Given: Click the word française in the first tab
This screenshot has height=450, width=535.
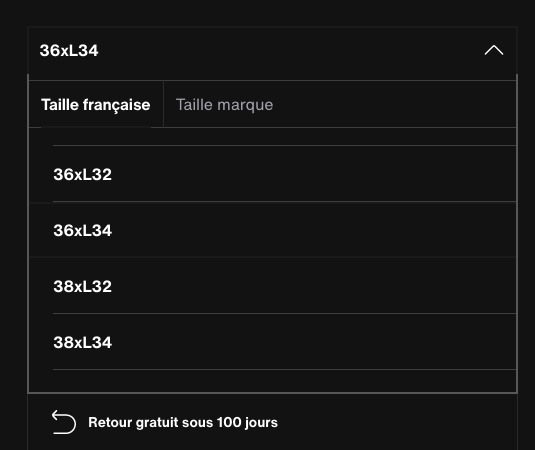Looking at the screenshot, I should (116, 105).
